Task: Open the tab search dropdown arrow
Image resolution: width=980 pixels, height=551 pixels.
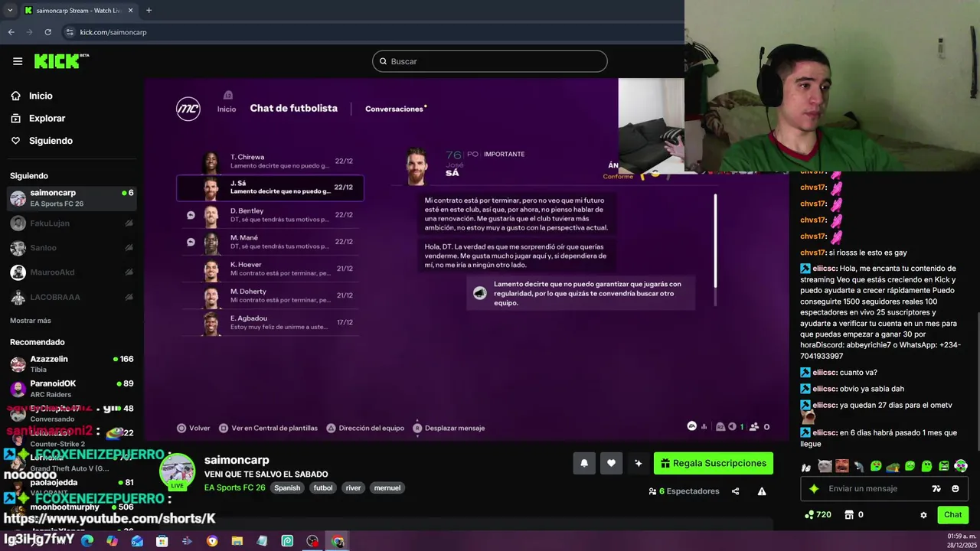Action: 9,10
